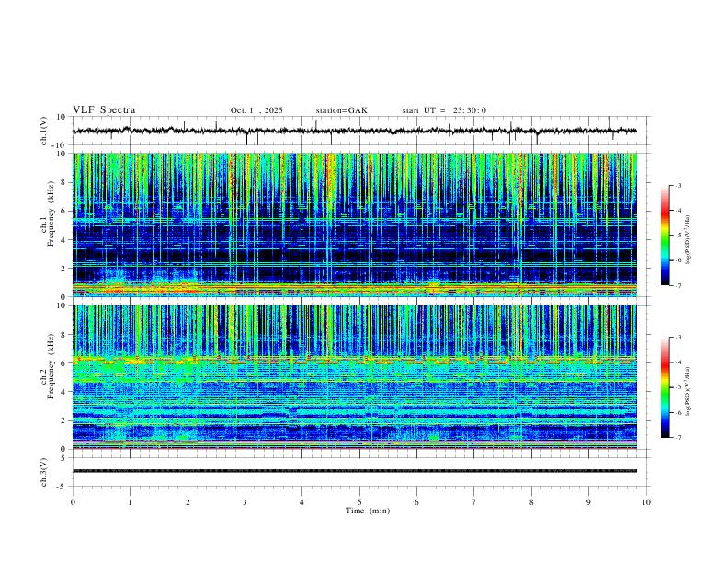Click the 'VLF Spectra' title text

pyautogui.click(x=104, y=110)
